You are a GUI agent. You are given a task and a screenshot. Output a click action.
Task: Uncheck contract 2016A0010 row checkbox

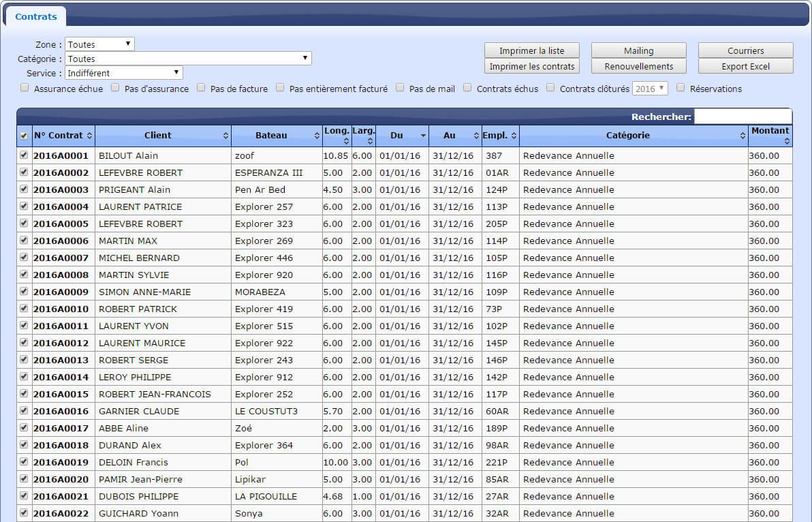pyautogui.click(x=24, y=308)
